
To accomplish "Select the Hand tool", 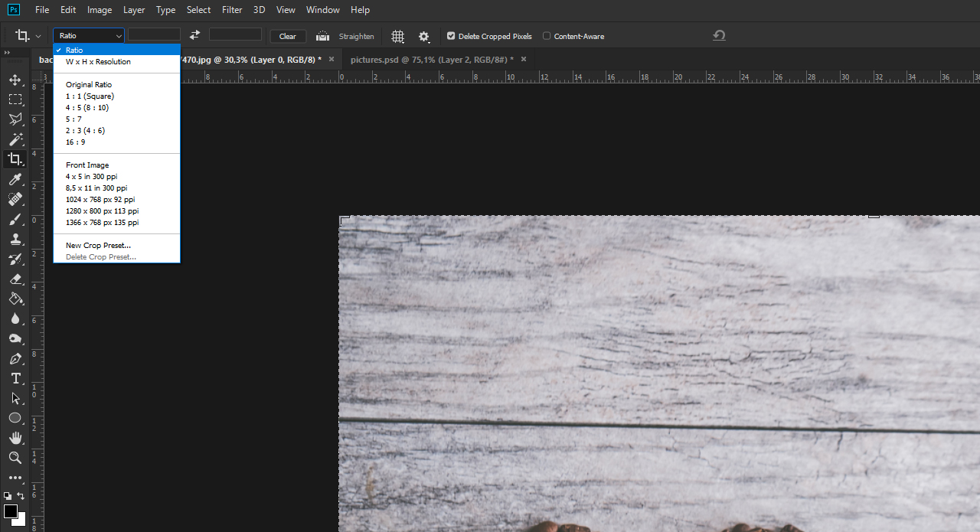I will coord(15,438).
